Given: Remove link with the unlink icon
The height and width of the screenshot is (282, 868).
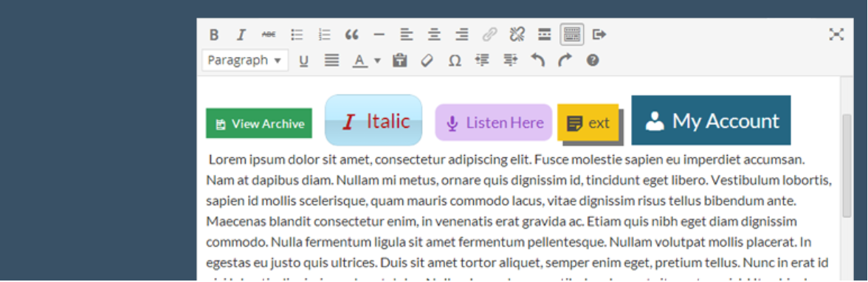Looking at the screenshot, I should click(517, 35).
